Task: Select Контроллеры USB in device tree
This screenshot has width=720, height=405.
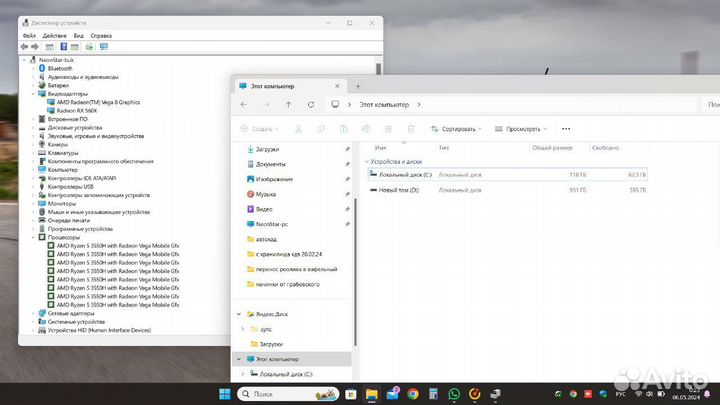Action: click(x=70, y=187)
